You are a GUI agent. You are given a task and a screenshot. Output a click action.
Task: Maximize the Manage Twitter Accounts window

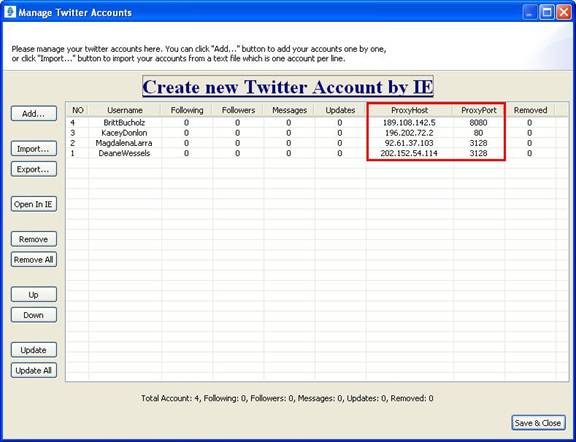pos(546,12)
